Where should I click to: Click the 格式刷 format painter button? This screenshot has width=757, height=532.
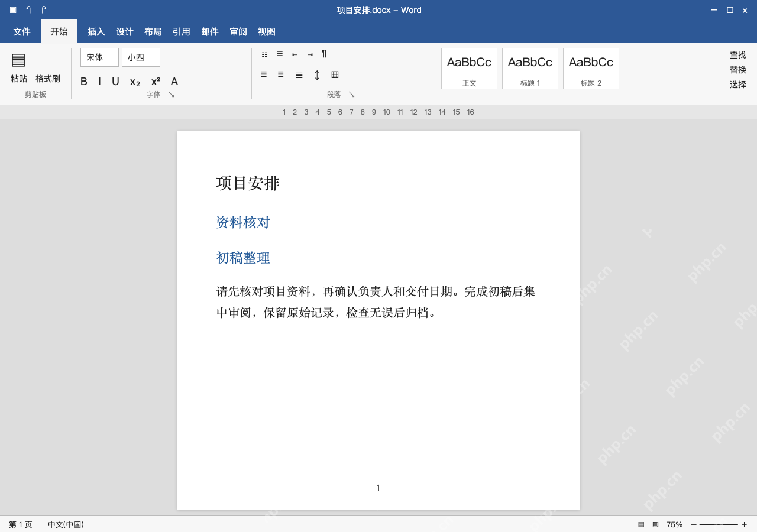(x=48, y=79)
